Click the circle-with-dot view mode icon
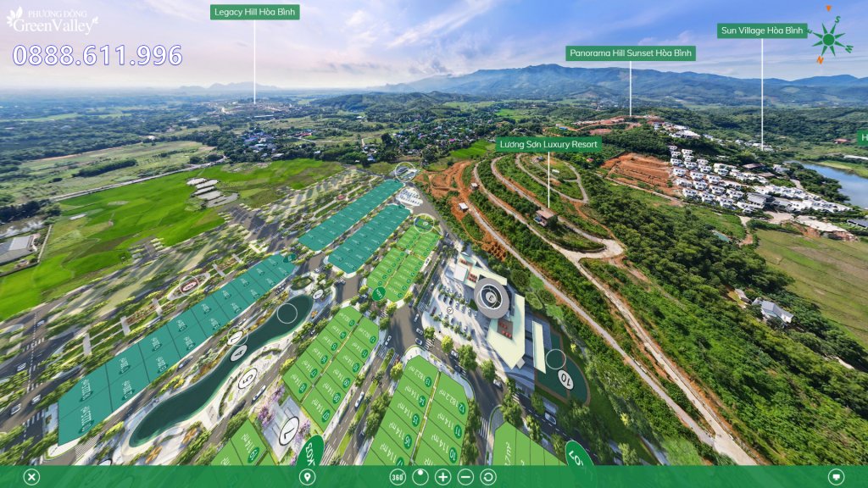The height and width of the screenshot is (488, 868). [x=420, y=477]
